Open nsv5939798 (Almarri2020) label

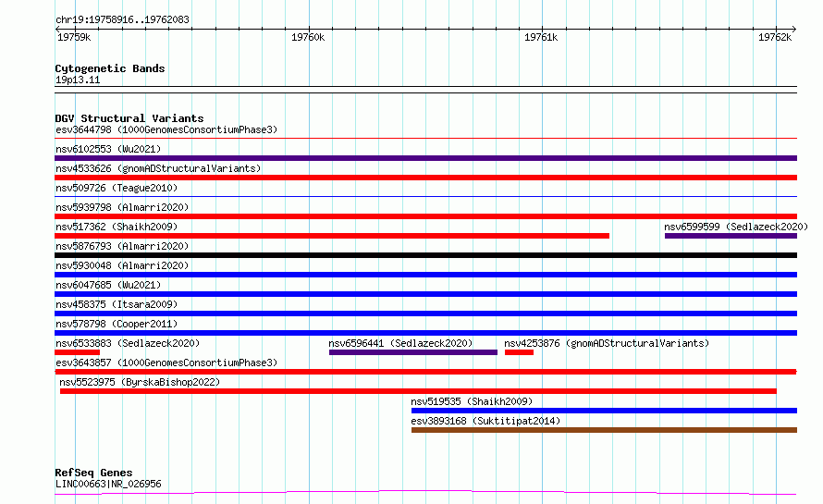pyautogui.click(x=122, y=207)
